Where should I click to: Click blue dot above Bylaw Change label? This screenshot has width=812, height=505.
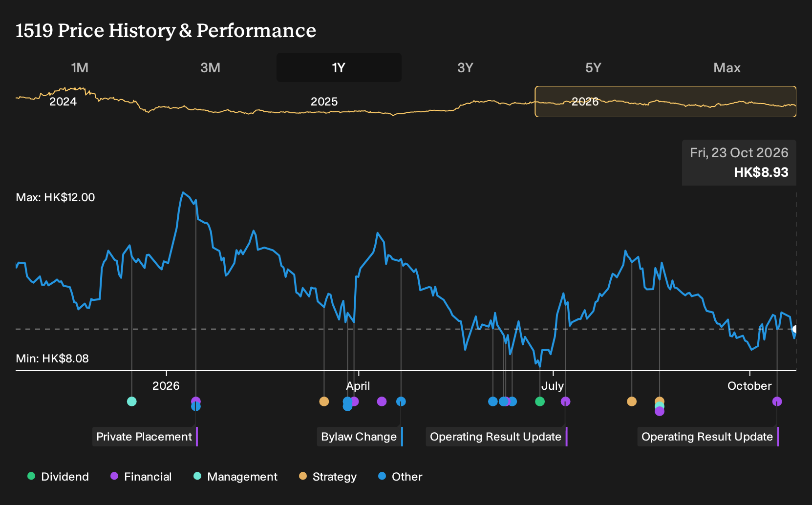[401, 401]
